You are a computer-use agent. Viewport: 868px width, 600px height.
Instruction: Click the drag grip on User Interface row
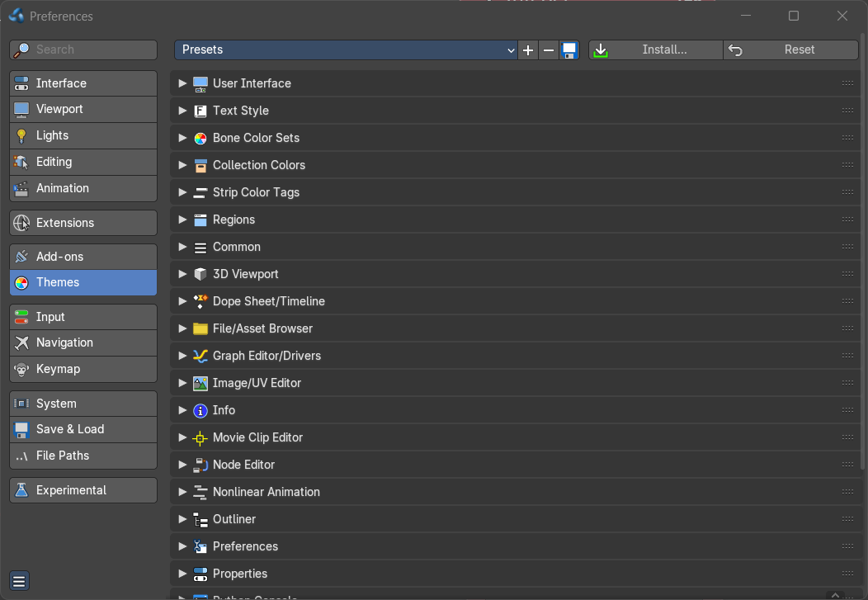click(x=847, y=83)
